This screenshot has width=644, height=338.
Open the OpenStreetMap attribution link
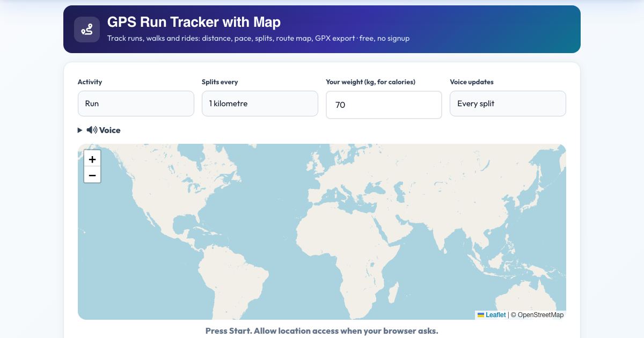coord(540,315)
